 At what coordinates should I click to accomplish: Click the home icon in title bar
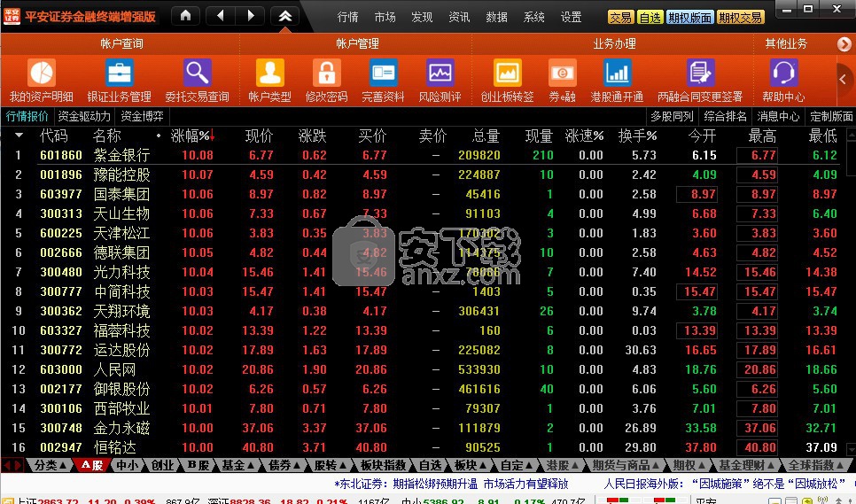coord(185,16)
